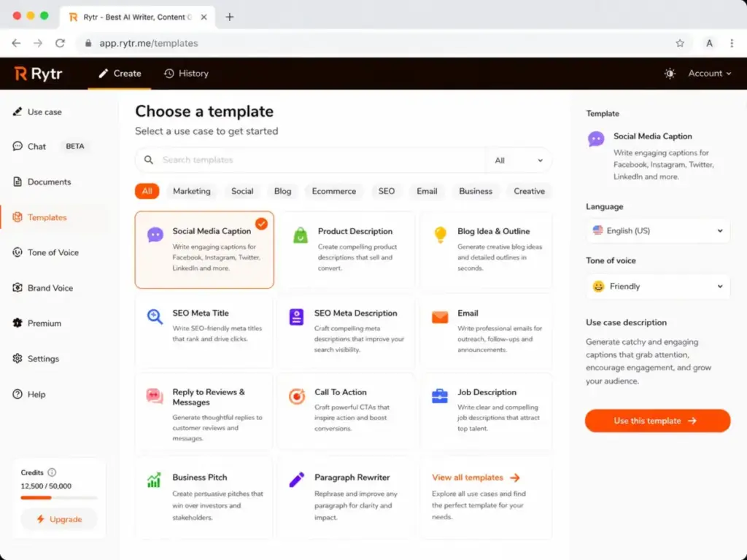The height and width of the screenshot is (560, 747).
Task: Open a new browser tab
Action: pos(229,17)
